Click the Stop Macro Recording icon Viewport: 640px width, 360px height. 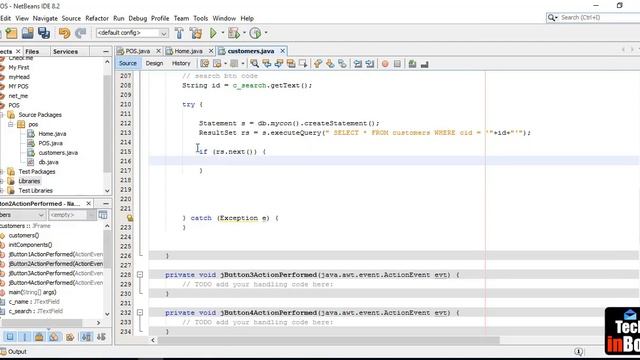coord(397,64)
